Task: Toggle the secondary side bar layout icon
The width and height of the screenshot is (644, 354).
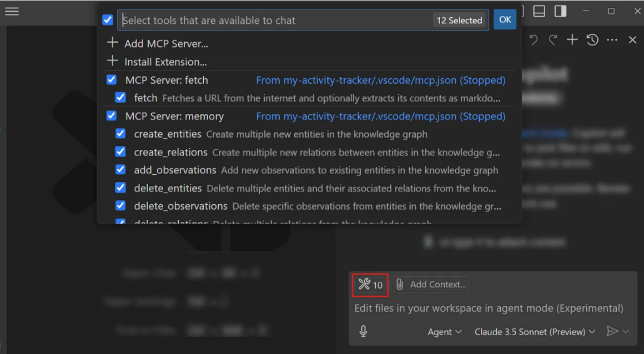Action: [x=561, y=11]
